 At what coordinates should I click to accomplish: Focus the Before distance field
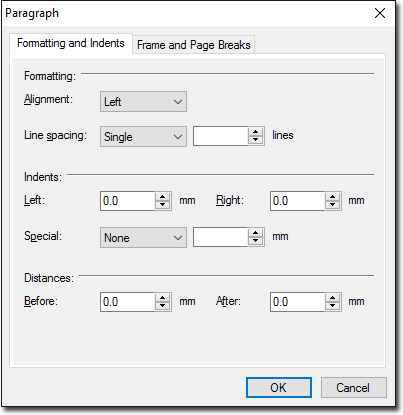pyautogui.click(x=128, y=302)
